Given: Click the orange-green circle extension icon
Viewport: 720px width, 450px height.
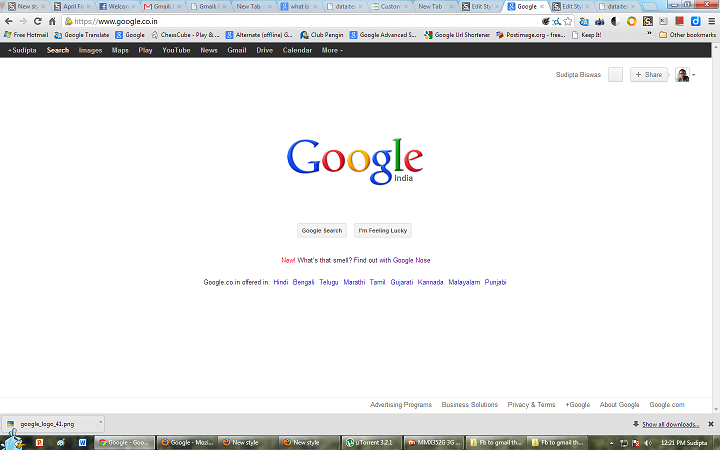Looking at the screenshot, I should (x=631, y=21).
